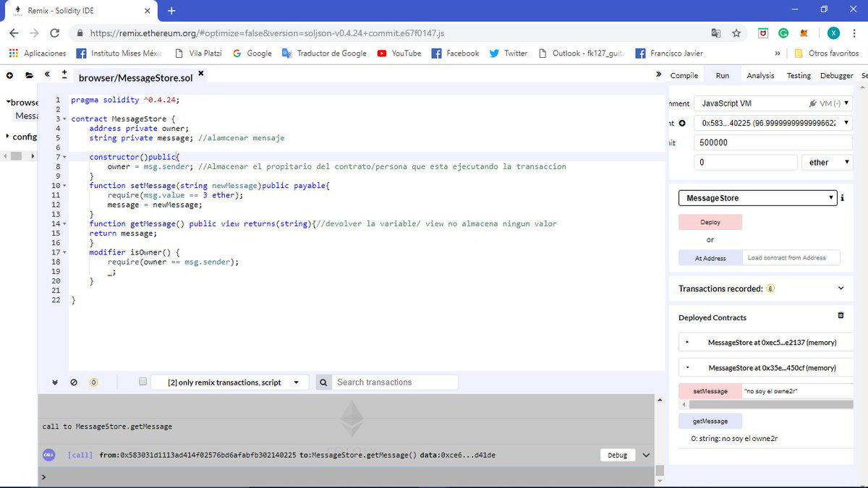
Task: Show more bookmarks overflow chevron
Action: click(777, 53)
